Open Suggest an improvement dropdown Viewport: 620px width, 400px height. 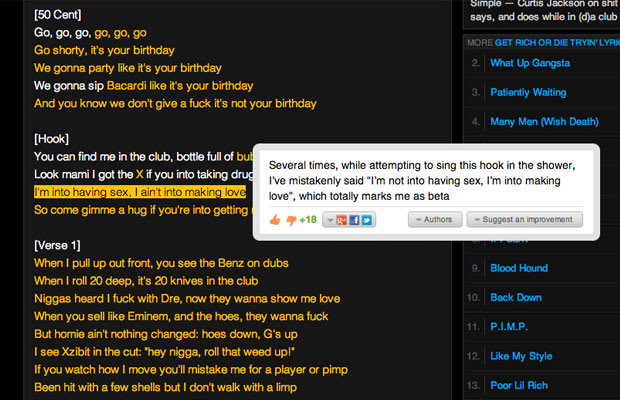pyautogui.click(x=524, y=219)
